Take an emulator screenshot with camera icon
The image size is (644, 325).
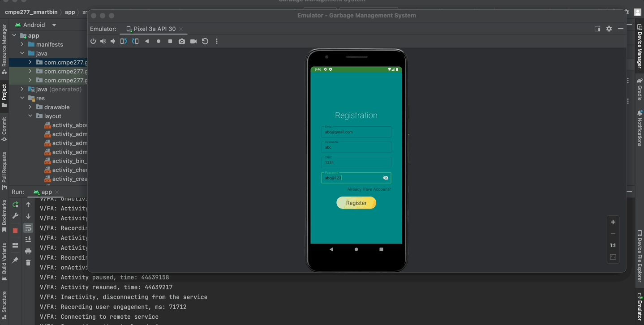181,41
